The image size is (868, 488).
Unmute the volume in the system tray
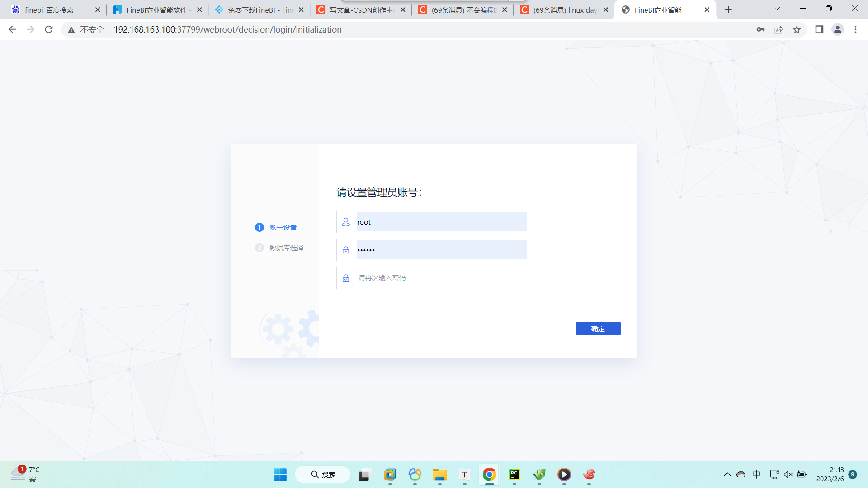(x=788, y=474)
